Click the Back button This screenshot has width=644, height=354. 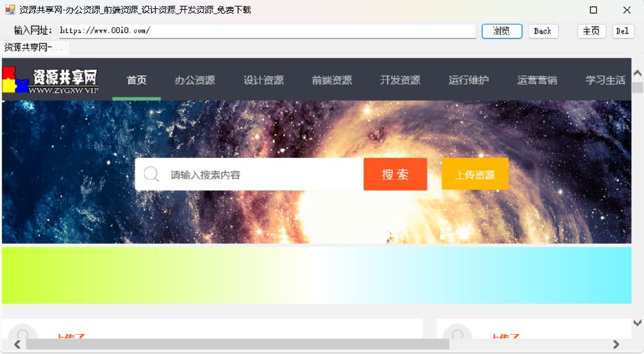click(x=543, y=31)
